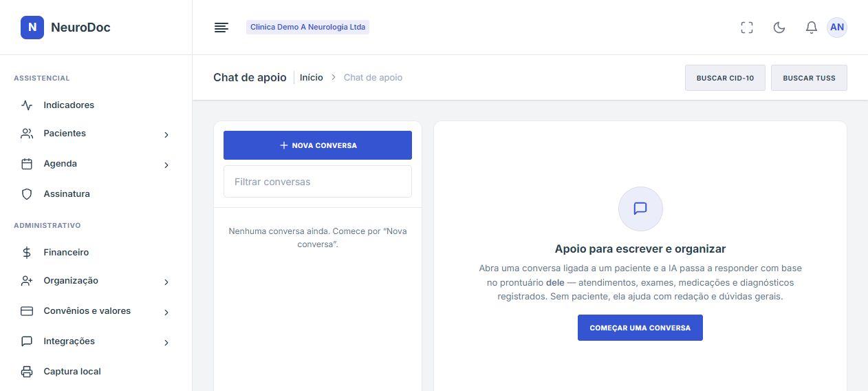Expand the Convênios e valores chevron

(166, 313)
